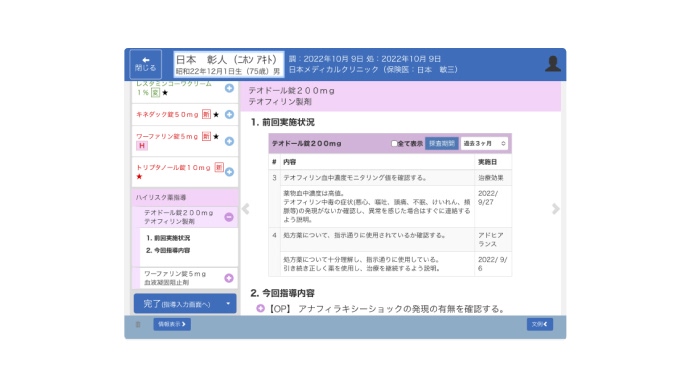
Task: Open the 過去3ヶ月 period dropdown
Action: pos(484,143)
